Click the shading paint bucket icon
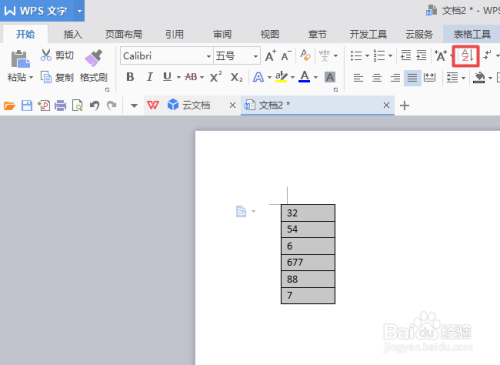Viewport: 500px width, 365px height. (x=479, y=78)
